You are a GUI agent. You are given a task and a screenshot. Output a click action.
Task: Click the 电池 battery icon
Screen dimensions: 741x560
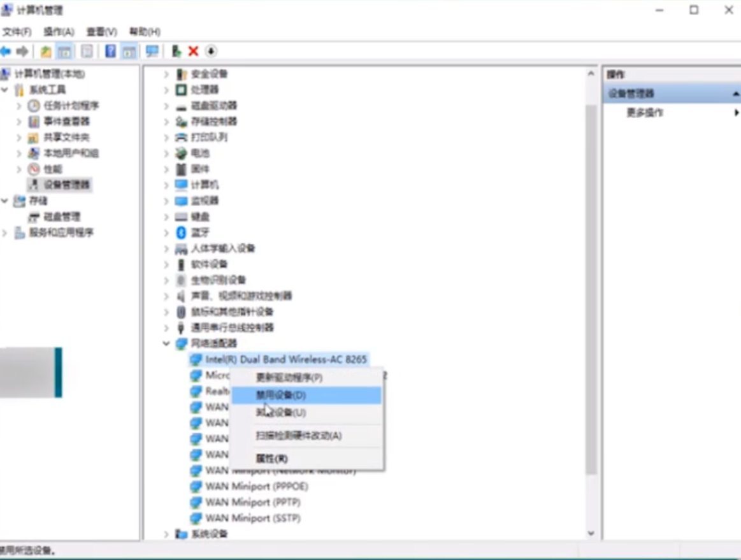point(181,153)
